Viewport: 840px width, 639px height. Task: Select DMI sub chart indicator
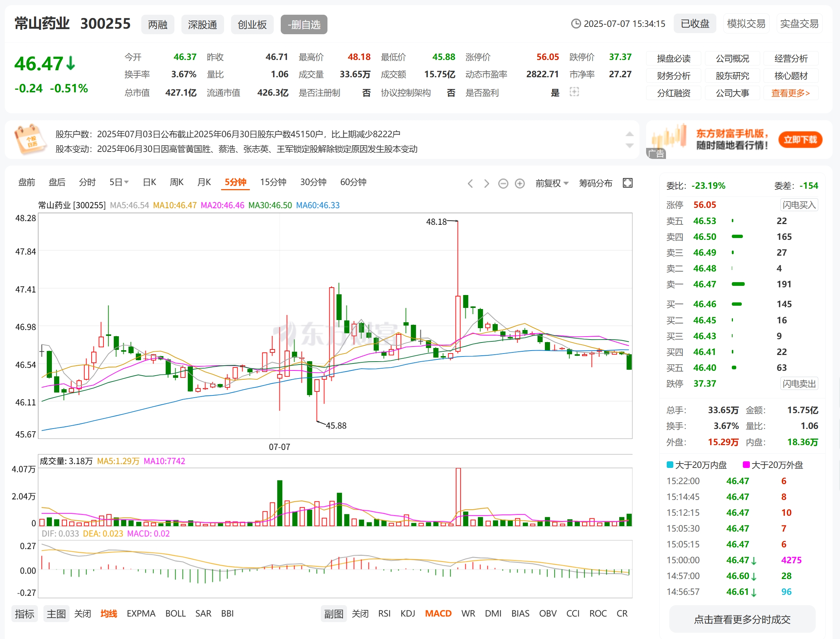[493, 614]
